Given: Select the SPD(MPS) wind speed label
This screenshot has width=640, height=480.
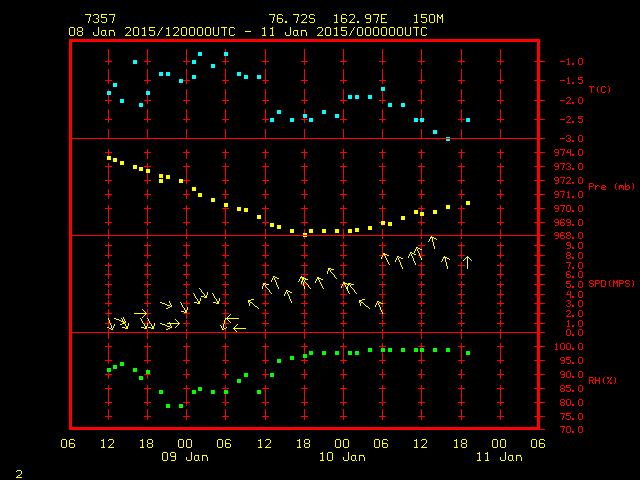Looking at the screenshot, I should pos(610,285).
